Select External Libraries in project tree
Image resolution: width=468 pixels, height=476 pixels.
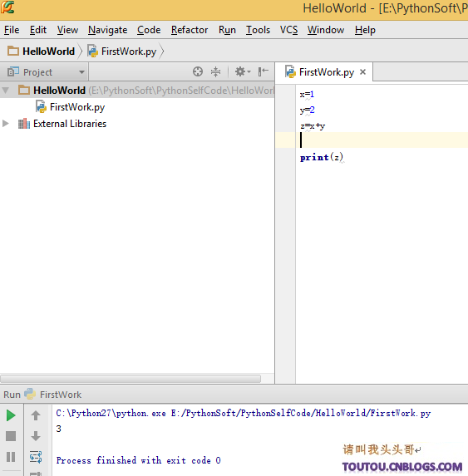pos(62,124)
